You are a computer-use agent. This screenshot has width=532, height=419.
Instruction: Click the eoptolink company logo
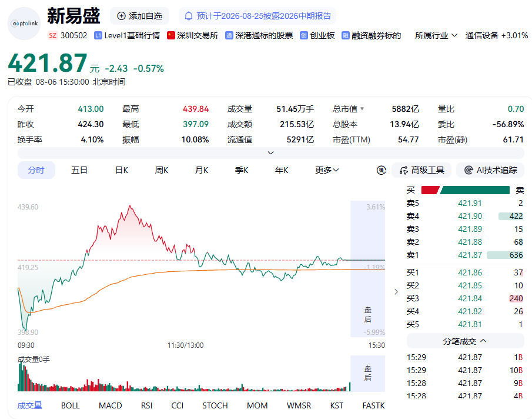pyautogui.click(x=24, y=24)
